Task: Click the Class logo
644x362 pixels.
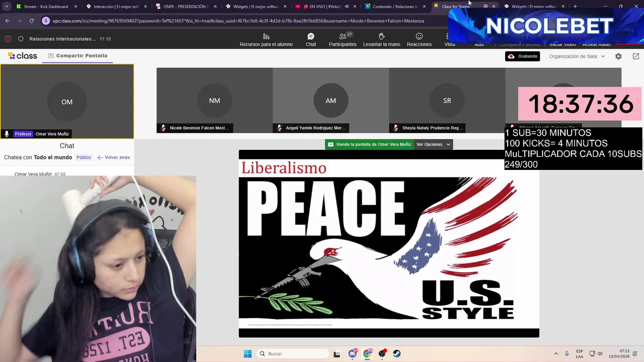Action: tap(23, 56)
